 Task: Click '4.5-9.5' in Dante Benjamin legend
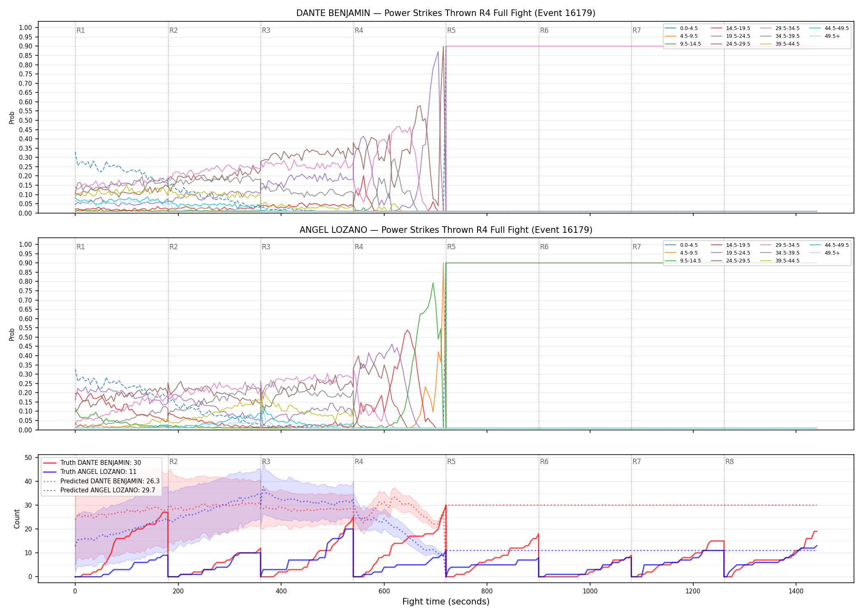(689, 36)
